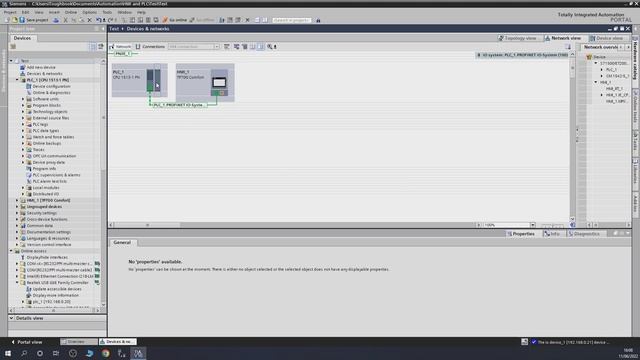The image size is (640, 360).
Task: Open the View menu
Action: tap(39, 12)
